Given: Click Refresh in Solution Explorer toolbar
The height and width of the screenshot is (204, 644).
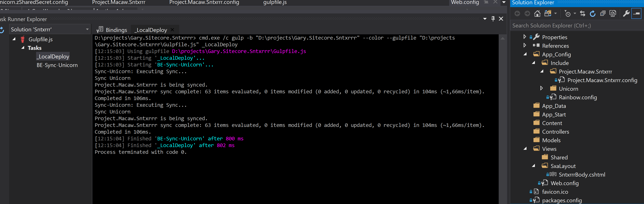Looking at the screenshot, I should coord(592,14).
